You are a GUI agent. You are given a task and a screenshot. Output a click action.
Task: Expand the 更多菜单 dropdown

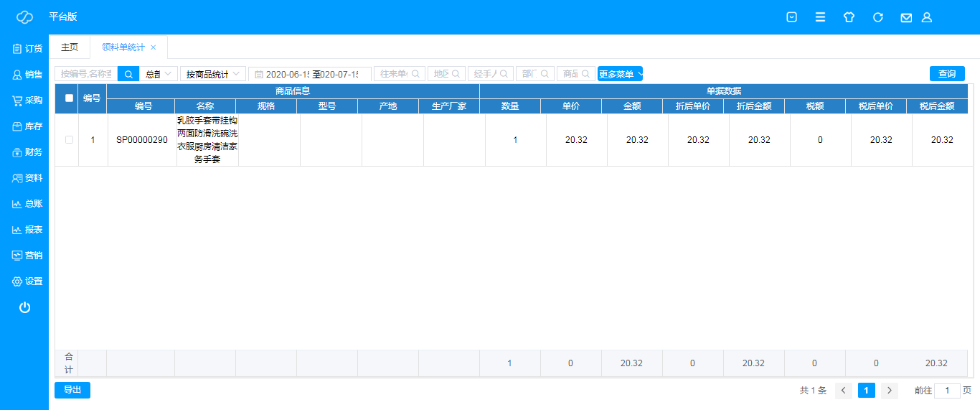[x=620, y=74]
